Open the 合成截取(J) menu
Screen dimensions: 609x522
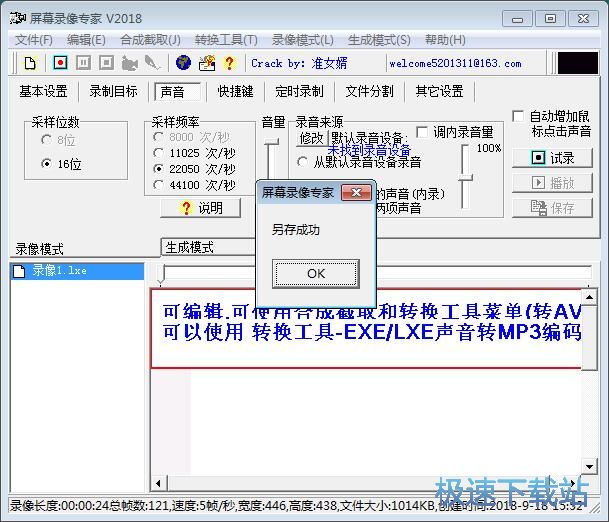point(150,40)
